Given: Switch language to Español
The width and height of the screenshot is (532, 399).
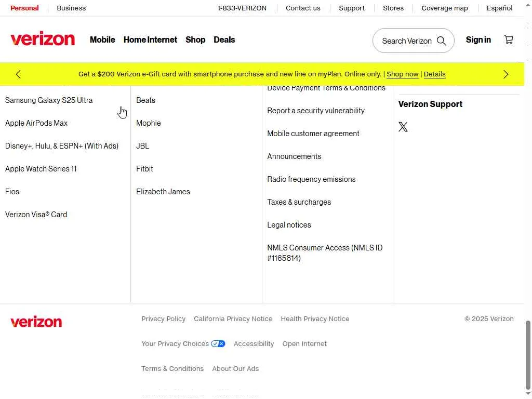Looking at the screenshot, I should (499, 8).
